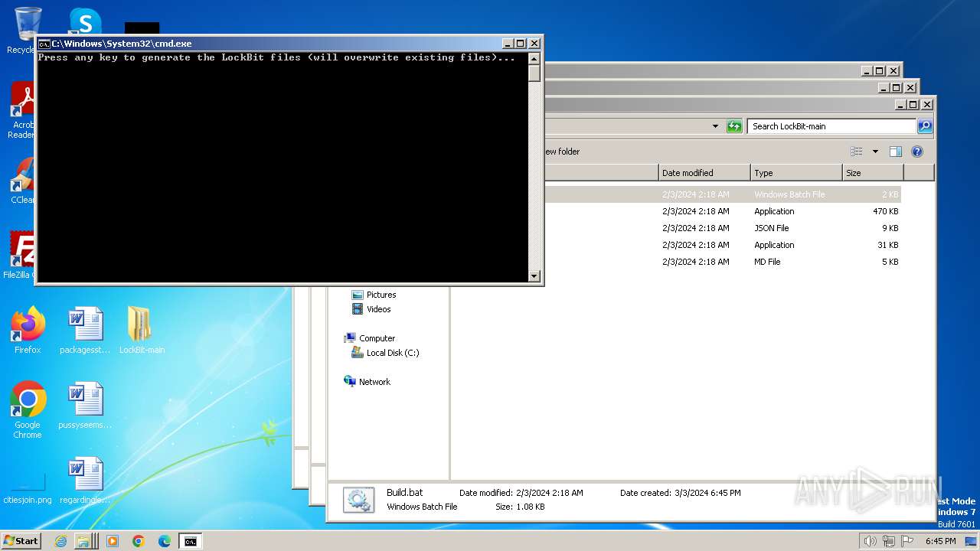Launch Internet Explorer from the taskbar
This screenshot has width=980, height=551.
tap(61, 541)
